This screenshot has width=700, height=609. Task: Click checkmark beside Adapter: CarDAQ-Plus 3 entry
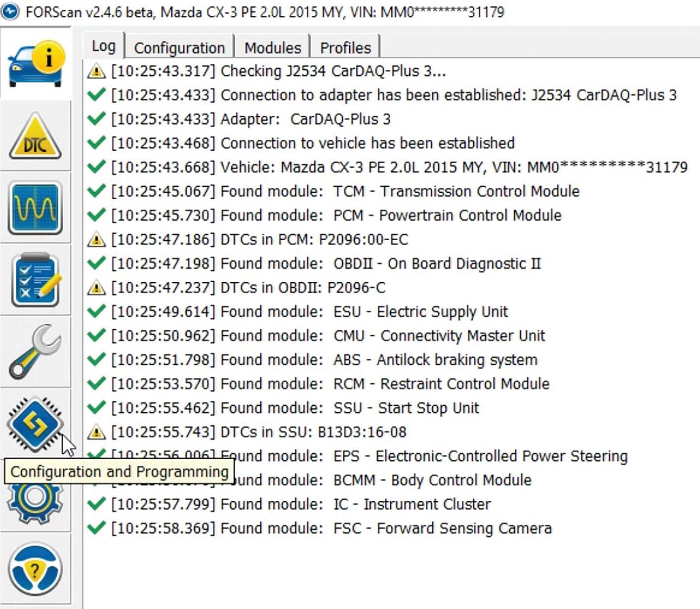(96, 119)
